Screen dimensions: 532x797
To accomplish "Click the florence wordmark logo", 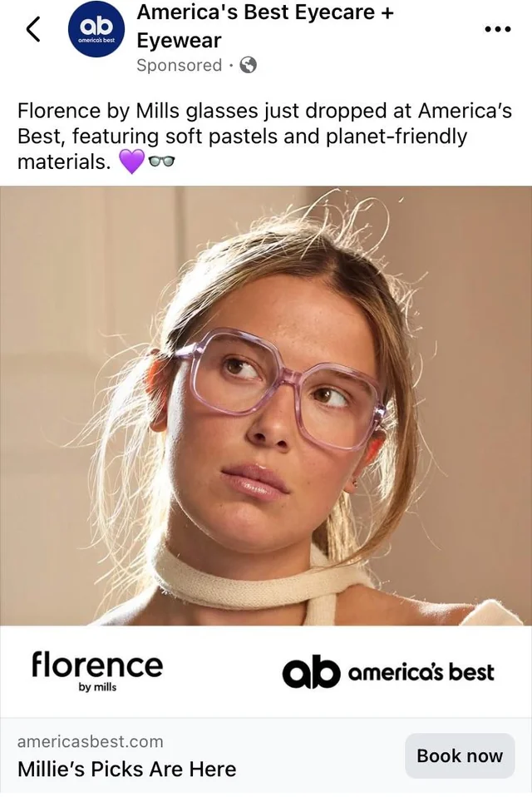I will pos(97,664).
